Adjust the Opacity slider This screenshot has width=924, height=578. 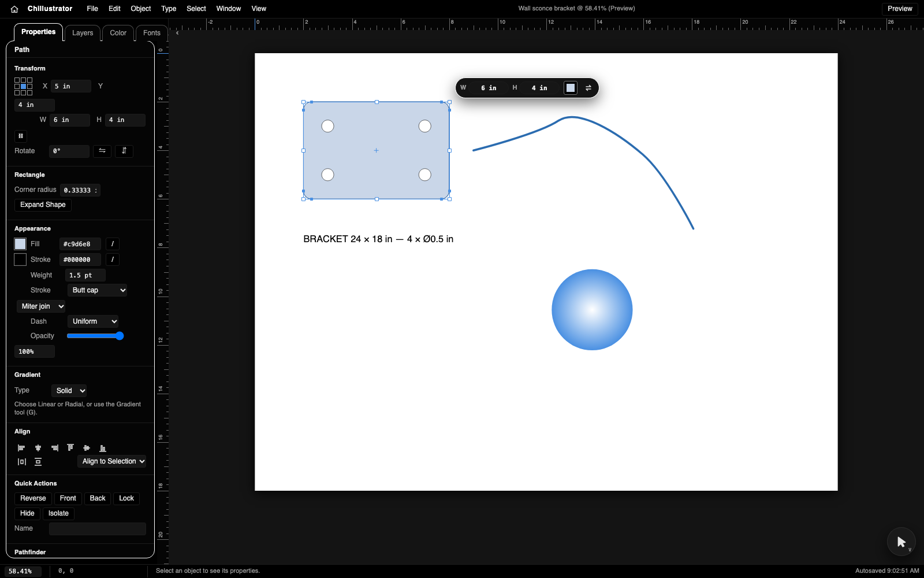95,336
